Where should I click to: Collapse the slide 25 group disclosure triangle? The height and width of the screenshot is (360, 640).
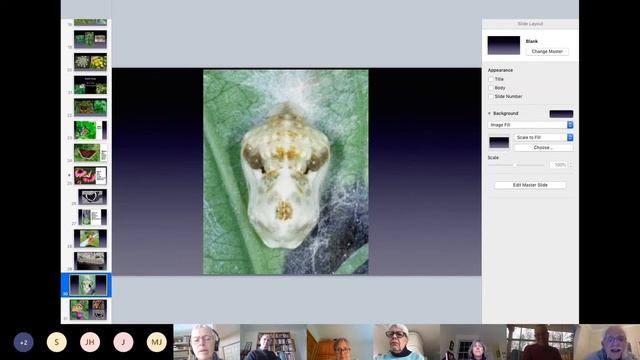coord(69,175)
